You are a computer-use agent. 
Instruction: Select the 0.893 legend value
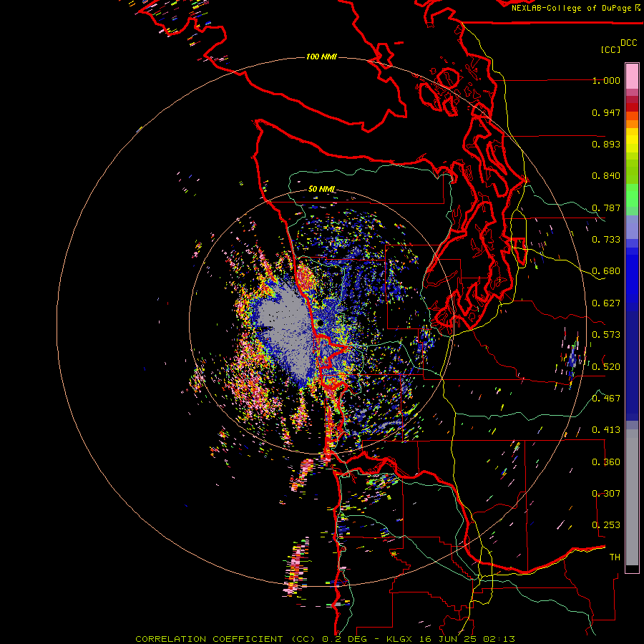(606, 144)
